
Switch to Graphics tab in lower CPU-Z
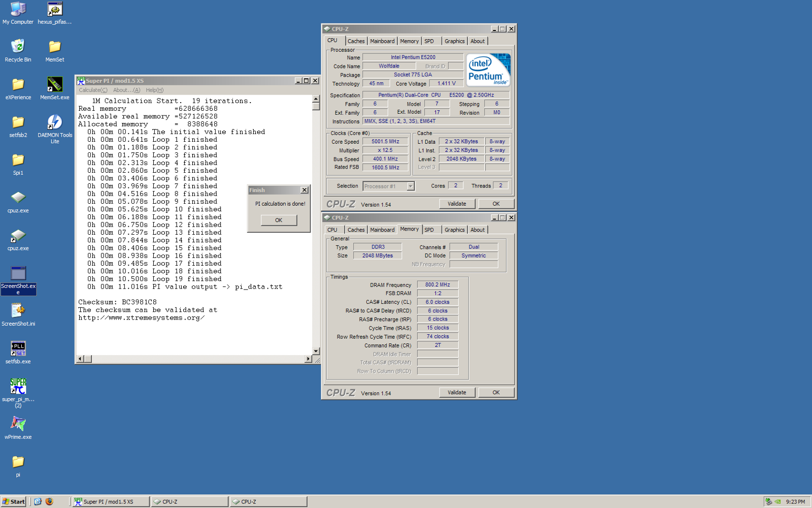coord(454,230)
